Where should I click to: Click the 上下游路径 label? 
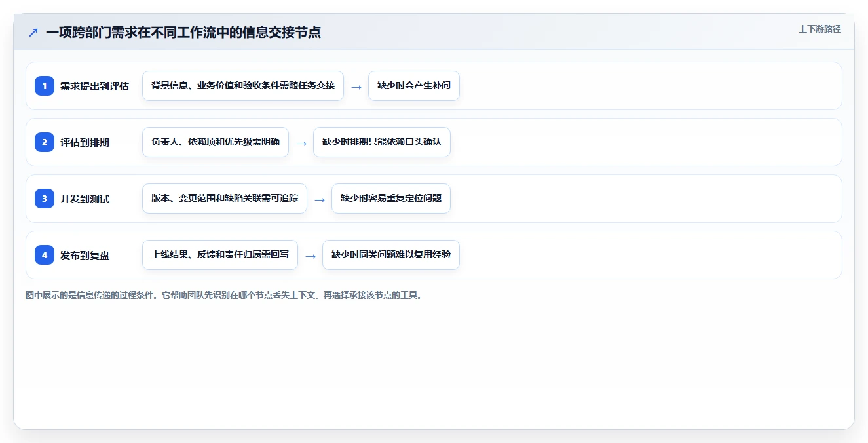tap(820, 29)
